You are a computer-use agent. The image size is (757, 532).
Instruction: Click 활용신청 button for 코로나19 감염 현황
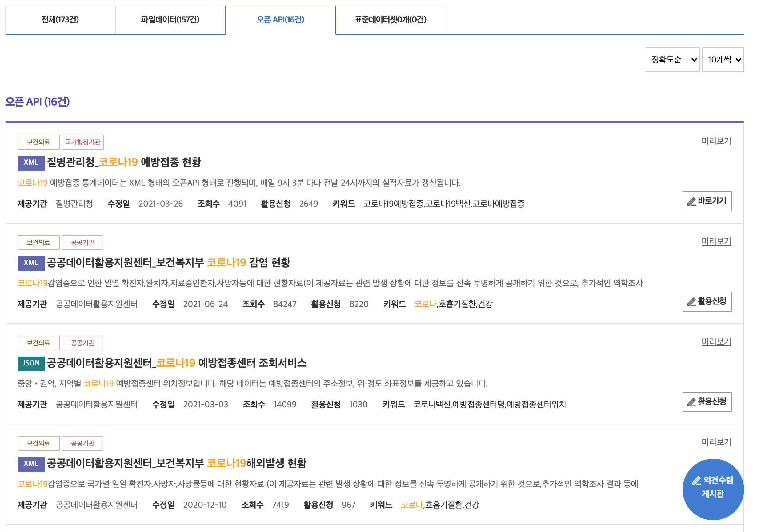tap(707, 301)
